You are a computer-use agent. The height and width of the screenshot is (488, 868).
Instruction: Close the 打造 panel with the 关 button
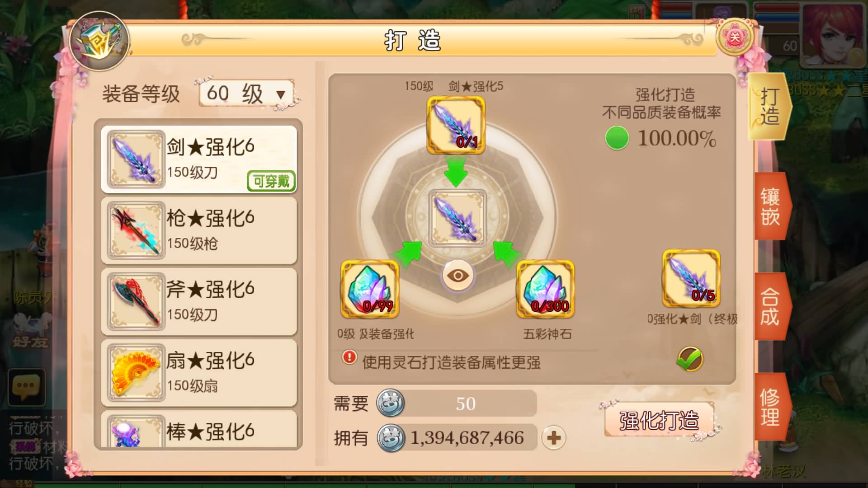(x=735, y=37)
